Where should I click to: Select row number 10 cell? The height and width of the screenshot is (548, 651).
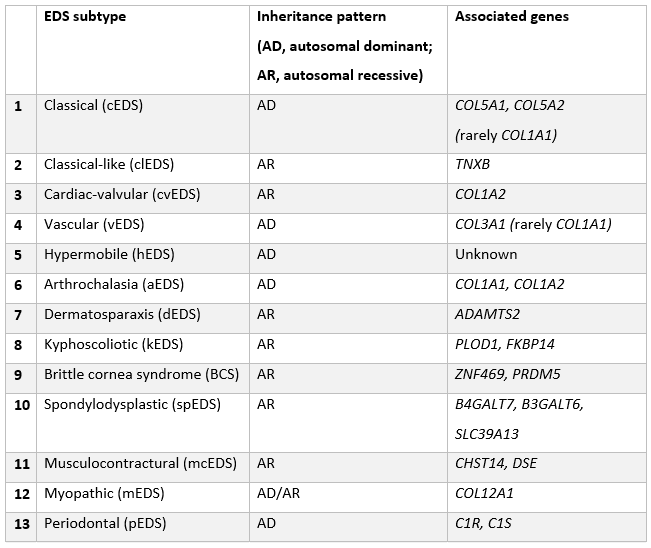coord(22,404)
